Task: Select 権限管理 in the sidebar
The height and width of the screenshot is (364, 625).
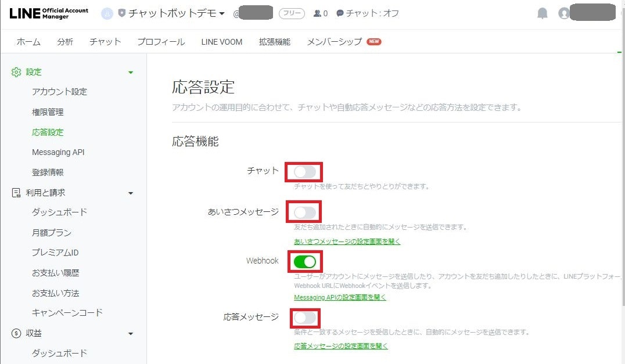Action: [x=48, y=112]
